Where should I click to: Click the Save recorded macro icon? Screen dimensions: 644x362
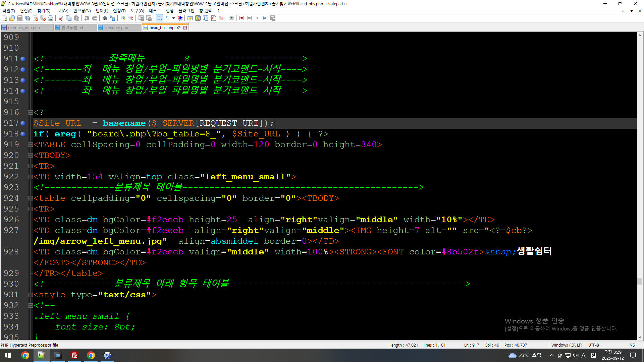273,18
